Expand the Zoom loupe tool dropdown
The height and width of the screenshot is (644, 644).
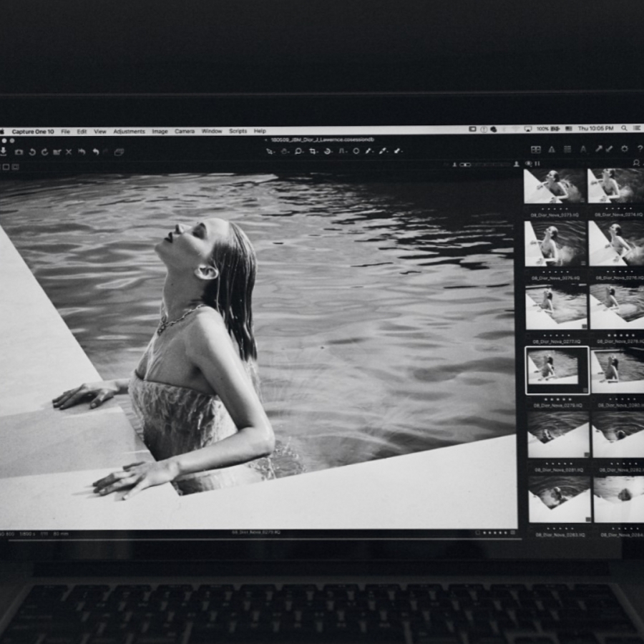click(303, 152)
